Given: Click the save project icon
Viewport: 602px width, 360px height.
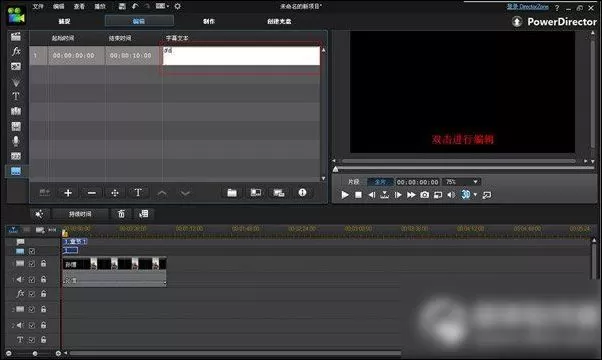Looking at the screenshot, I should [x=122, y=6].
